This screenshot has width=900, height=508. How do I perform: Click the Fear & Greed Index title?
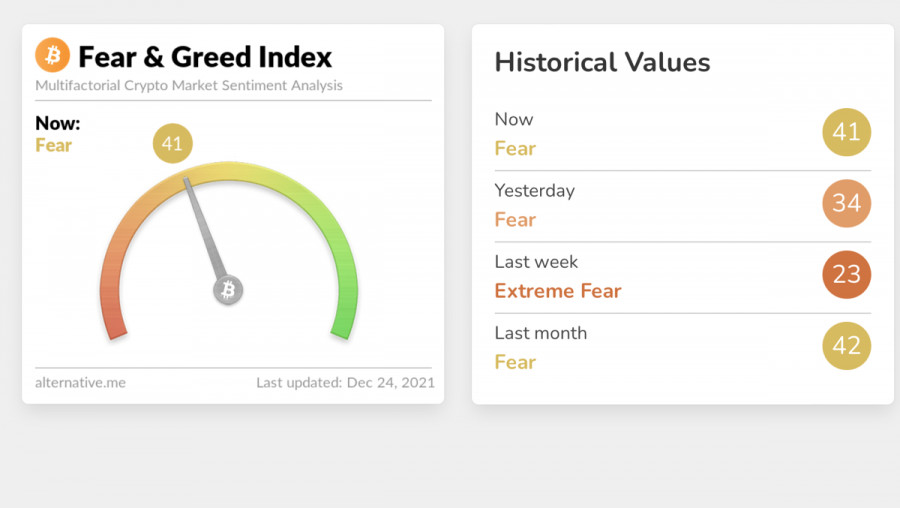pos(205,57)
